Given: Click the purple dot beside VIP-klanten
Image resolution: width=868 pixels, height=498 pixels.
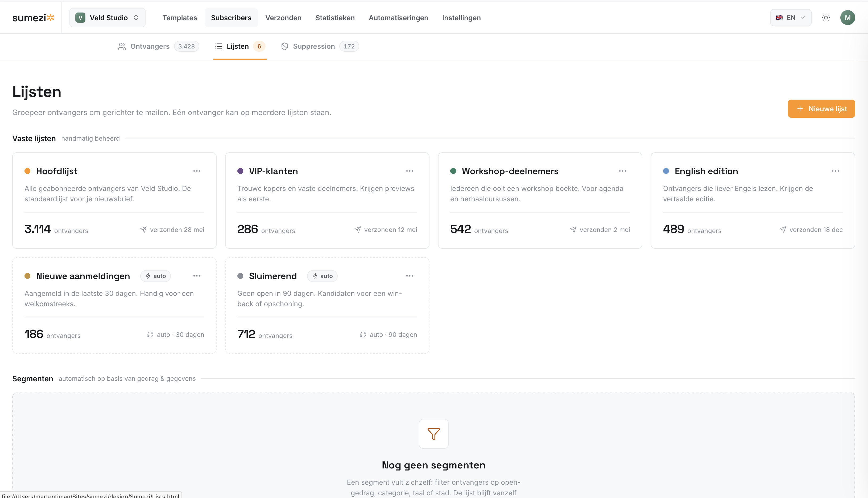Looking at the screenshot, I should [240, 171].
